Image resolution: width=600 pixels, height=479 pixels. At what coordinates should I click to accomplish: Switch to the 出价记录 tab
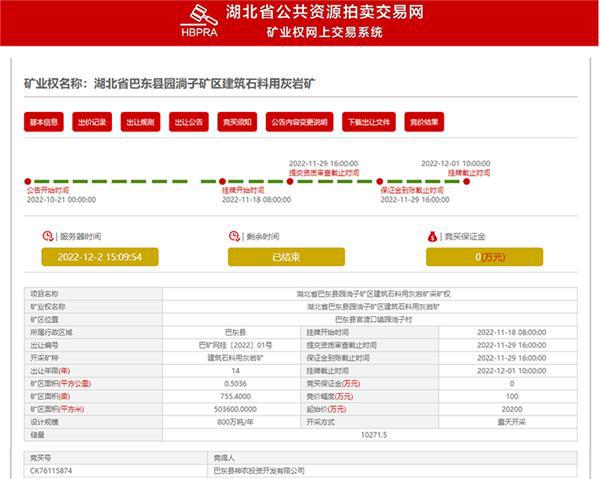click(92, 122)
